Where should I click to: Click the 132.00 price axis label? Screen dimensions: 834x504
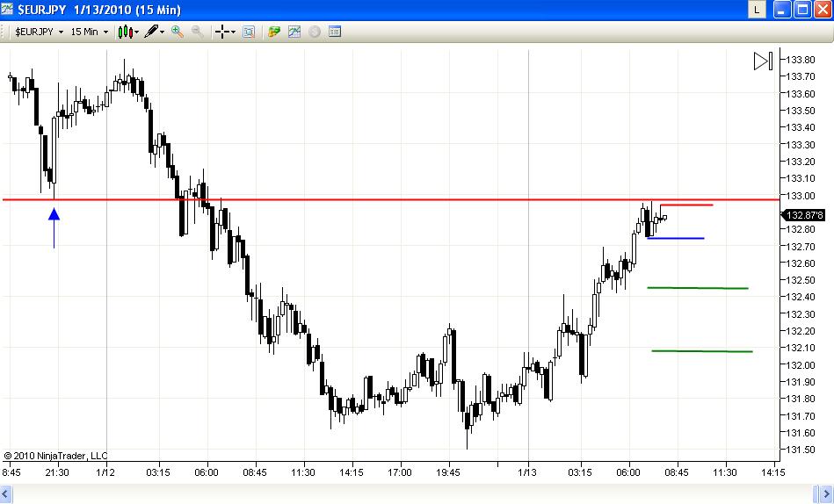(801, 365)
